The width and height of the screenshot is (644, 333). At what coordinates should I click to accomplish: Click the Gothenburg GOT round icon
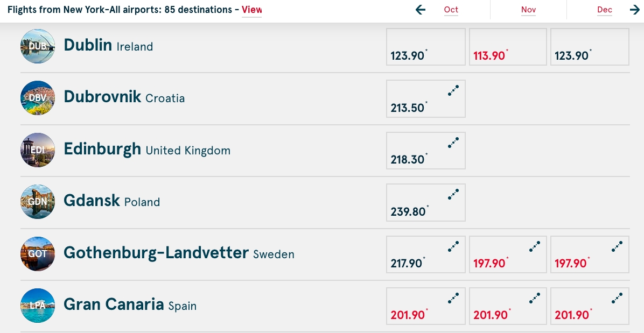coord(38,253)
